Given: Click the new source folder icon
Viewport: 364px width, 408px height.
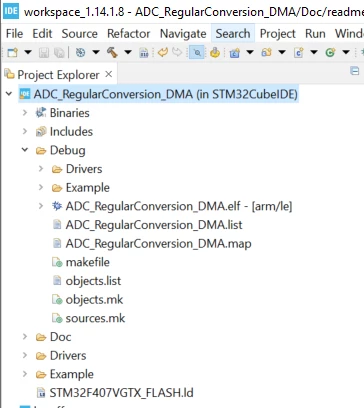Looking at the screenshot, I should point(266,52).
